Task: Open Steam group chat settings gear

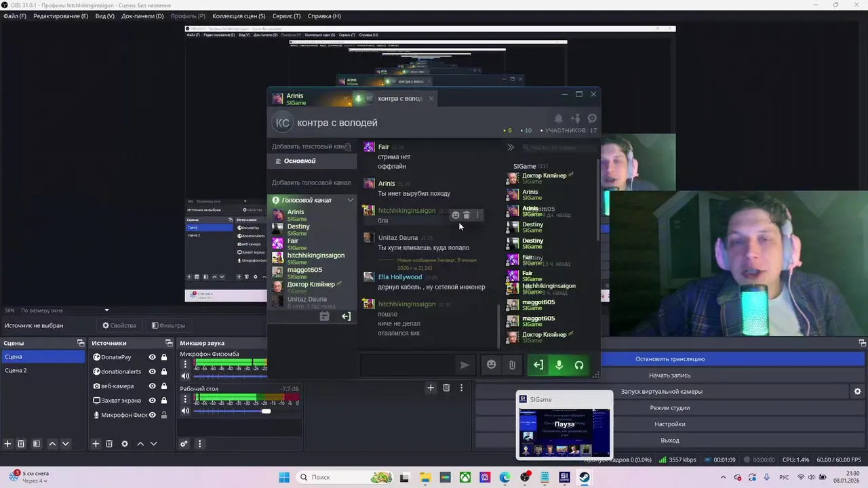Action: click(x=592, y=119)
